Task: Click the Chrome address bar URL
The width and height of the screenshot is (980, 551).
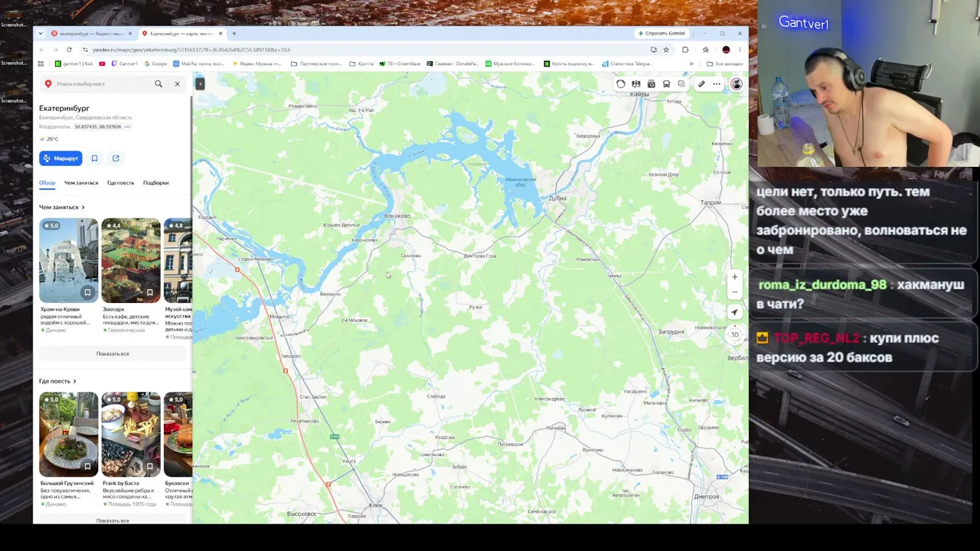Action: (x=191, y=50)
